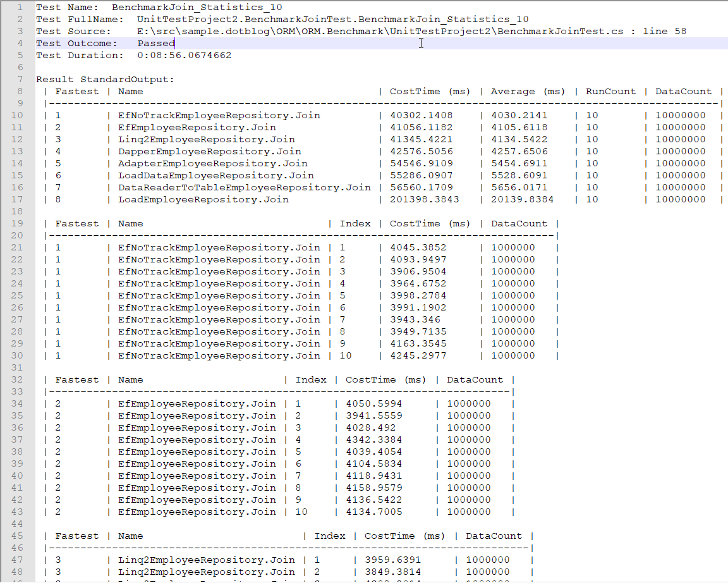Click LoadEmployeeRepository.Join in the summary table

pyautogui.click(x=203, y=199)
